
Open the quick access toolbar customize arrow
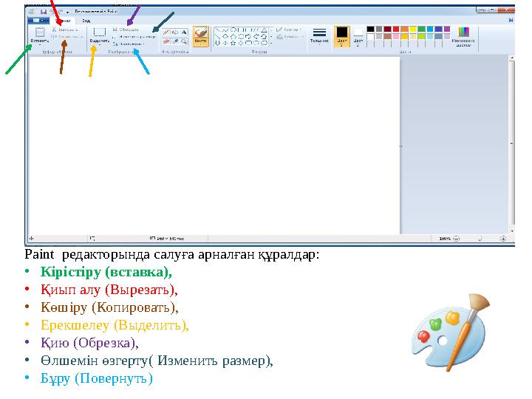[x=68, y=13]
